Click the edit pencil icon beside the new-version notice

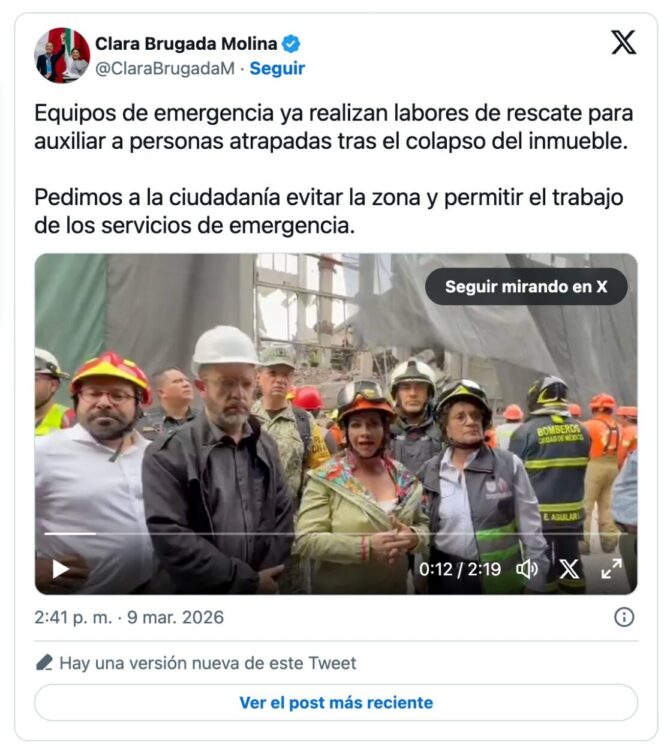click(44, 663)
